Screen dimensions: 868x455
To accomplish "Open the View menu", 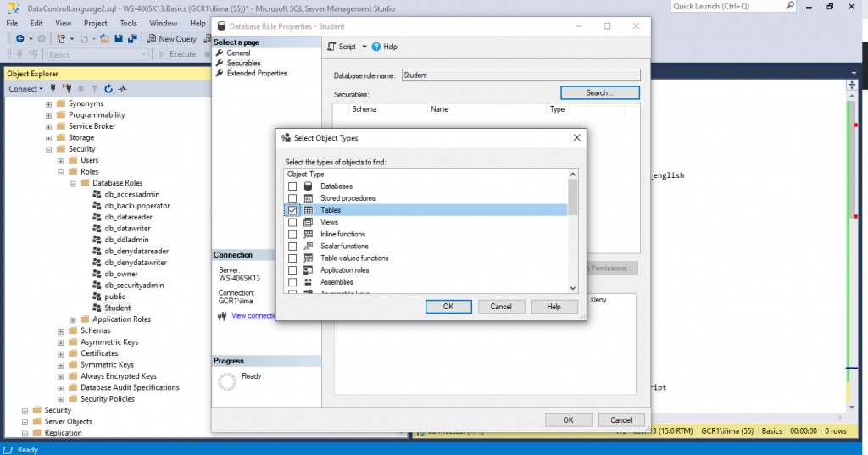I will point(63,23).
